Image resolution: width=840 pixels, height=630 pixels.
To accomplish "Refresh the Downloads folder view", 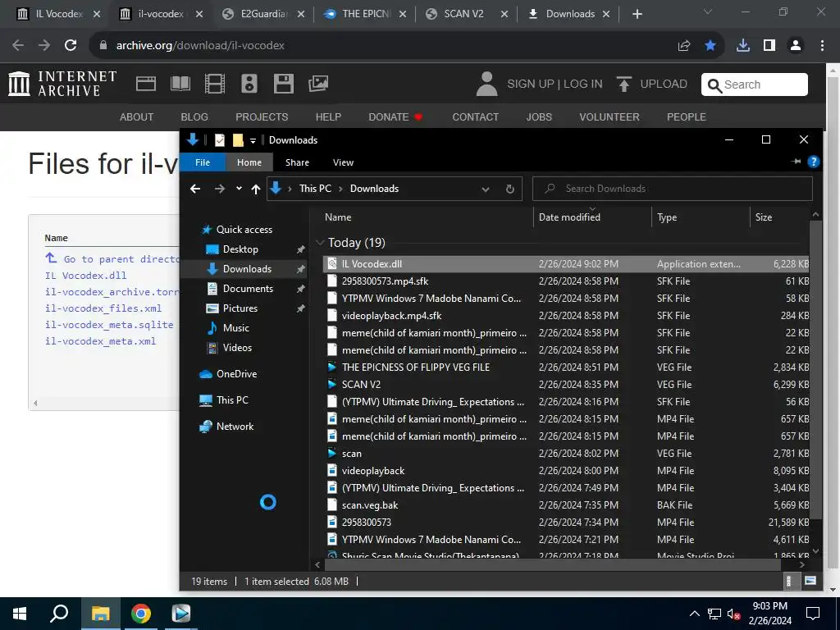I will pyautogui.click(x=510, y=189).
